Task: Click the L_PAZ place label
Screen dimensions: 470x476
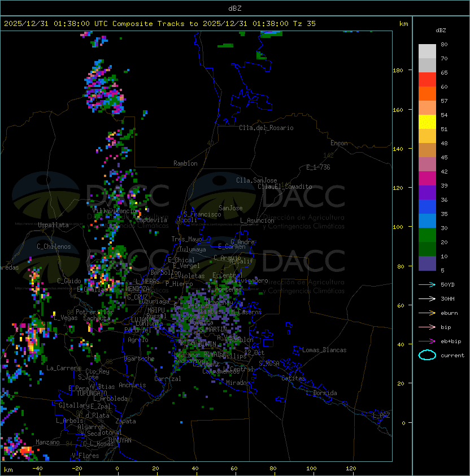Action: [381, 416]
